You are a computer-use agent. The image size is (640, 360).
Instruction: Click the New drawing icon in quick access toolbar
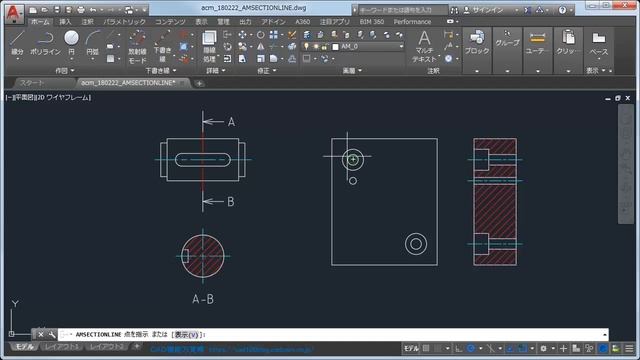point(33,10)
